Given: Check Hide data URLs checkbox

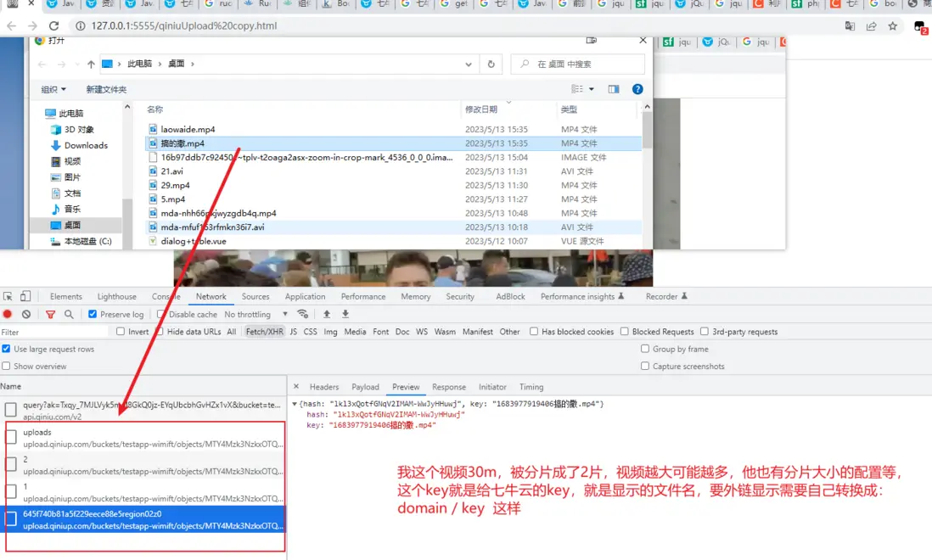Looking at the screenshot, I should click(160, 332).
